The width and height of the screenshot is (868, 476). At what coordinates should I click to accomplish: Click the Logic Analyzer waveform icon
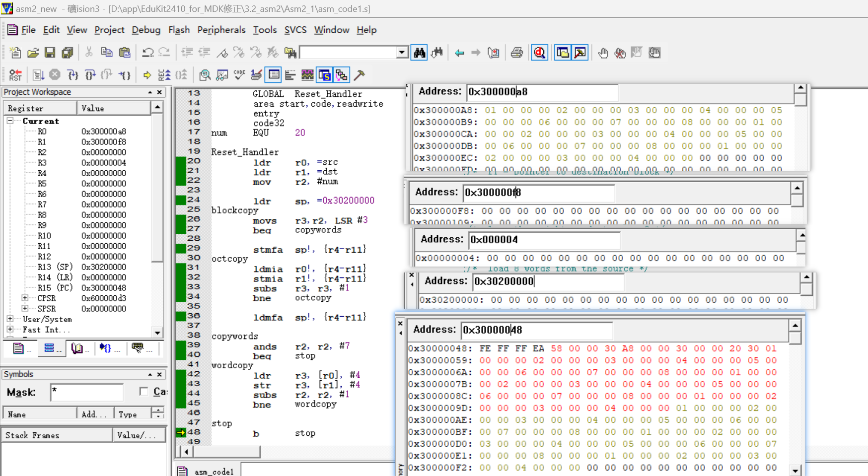click(x=307, y=75)
